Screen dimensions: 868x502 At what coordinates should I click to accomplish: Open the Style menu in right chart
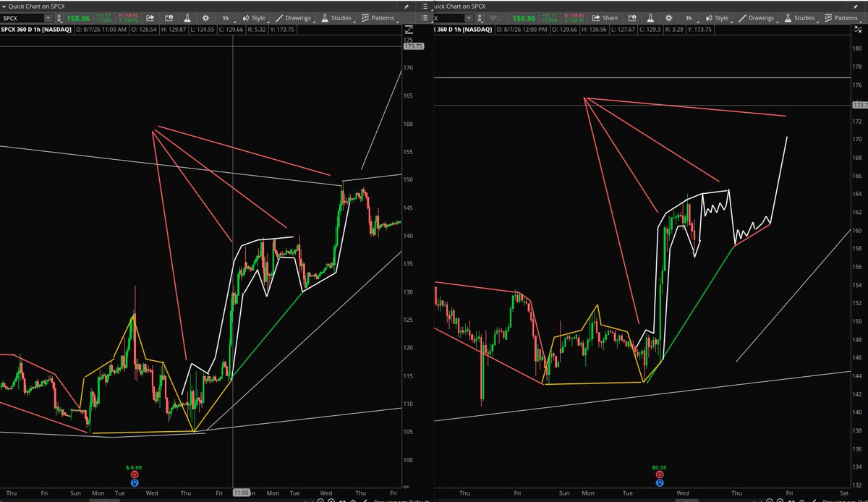click(x=717, y=17)
